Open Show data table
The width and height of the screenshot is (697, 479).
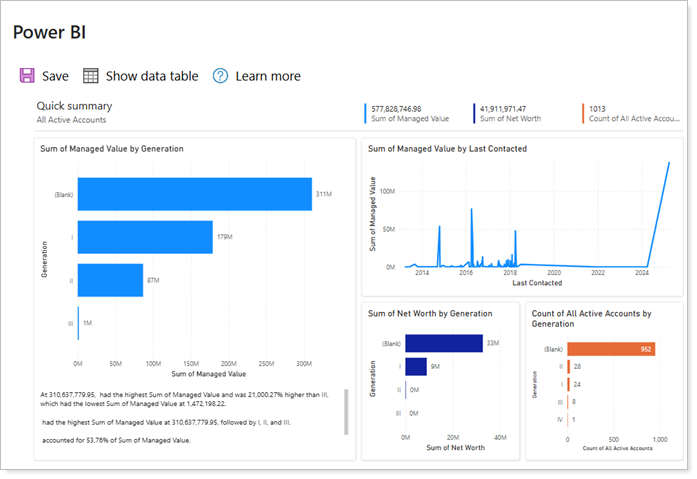click(x=151, y=76)
